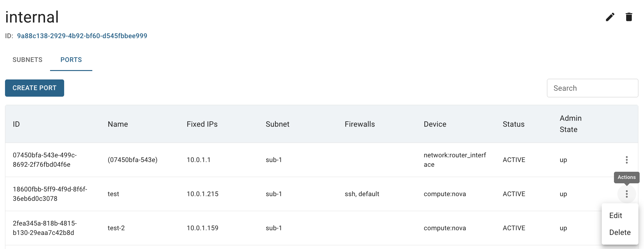Click actions kebab icon for test port
This screenshot has height=249, width=644.
pyautogui.click(x=626, y=194)
